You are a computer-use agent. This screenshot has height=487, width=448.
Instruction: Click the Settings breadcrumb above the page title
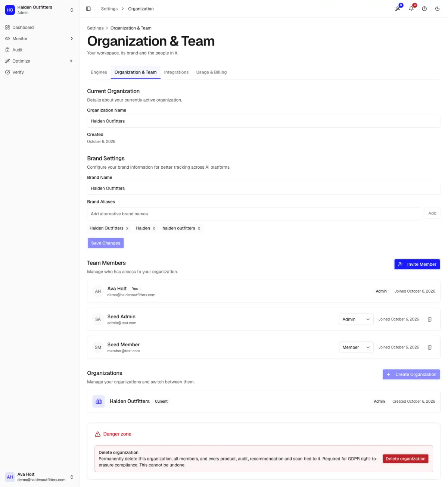pyautogui.click(x=95, y=28)
